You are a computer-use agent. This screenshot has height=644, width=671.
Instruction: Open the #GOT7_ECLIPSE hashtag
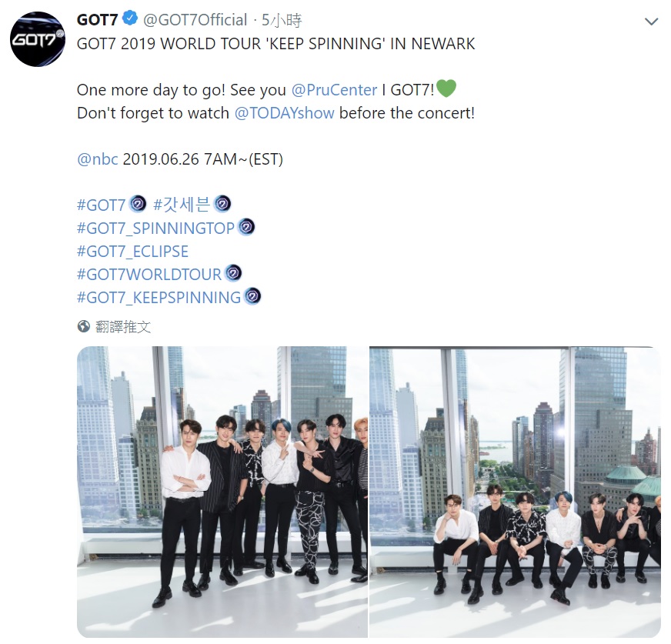132,251
